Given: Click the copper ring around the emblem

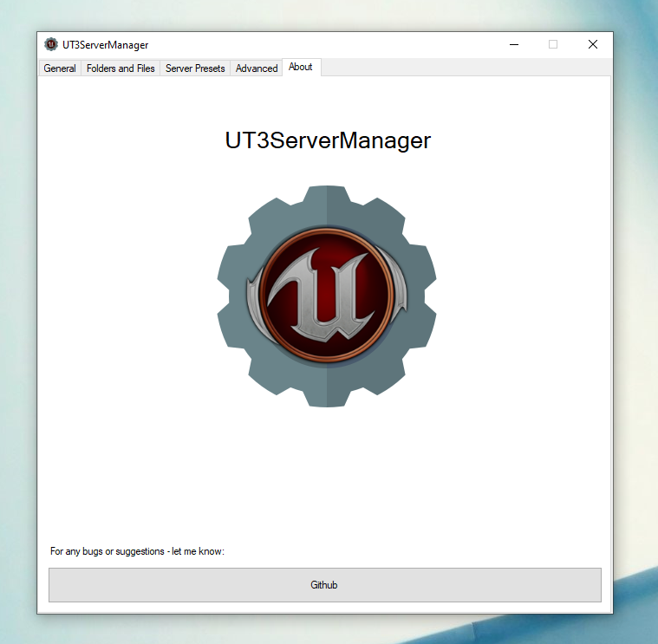Looking at the screenshot, I should [x=327, y=231].
